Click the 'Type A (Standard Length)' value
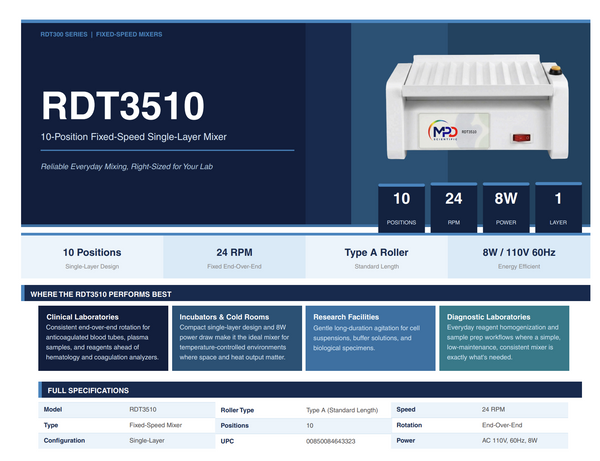Screen dimensions: 600x461 click(342, 410)
